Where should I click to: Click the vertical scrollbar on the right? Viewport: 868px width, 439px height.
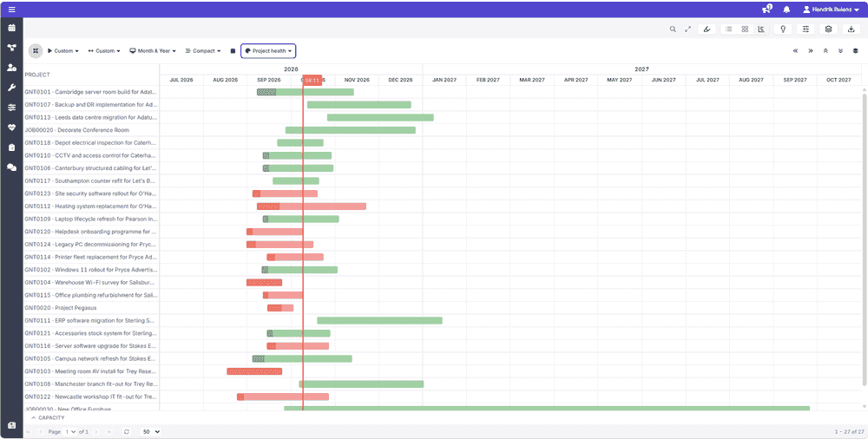tap(865, 238)
